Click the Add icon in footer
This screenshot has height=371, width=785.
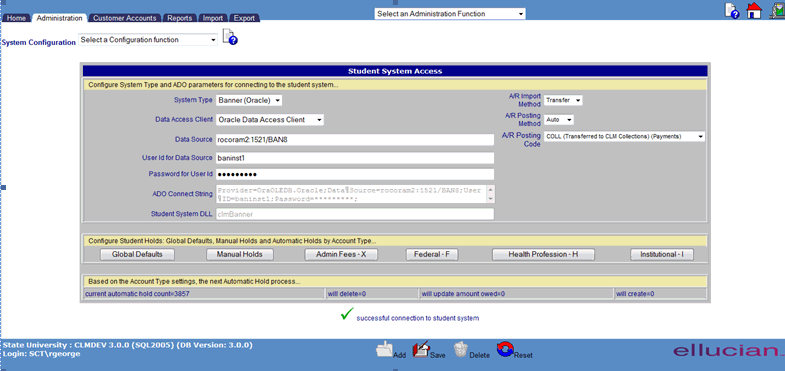[x=384, y=350]
